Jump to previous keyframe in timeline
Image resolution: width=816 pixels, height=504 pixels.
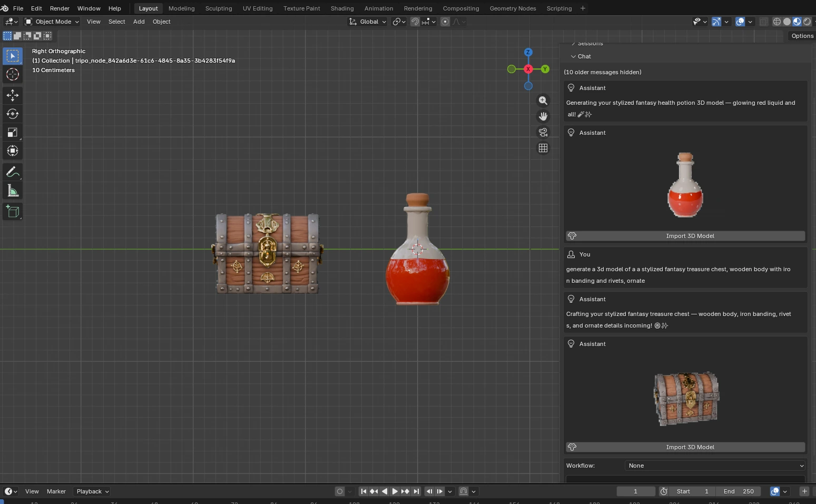pyautogui.click(x=374, y=491)
